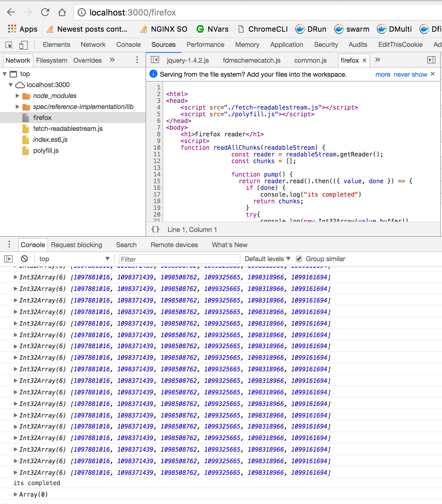Switch to Request blocking drawer tab

point(76,245)
